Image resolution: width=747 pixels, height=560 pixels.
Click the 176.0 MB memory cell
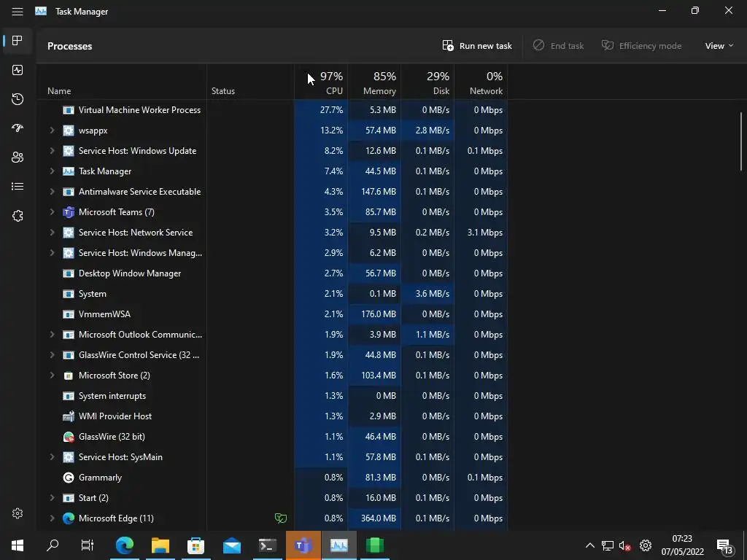[374, 314]
